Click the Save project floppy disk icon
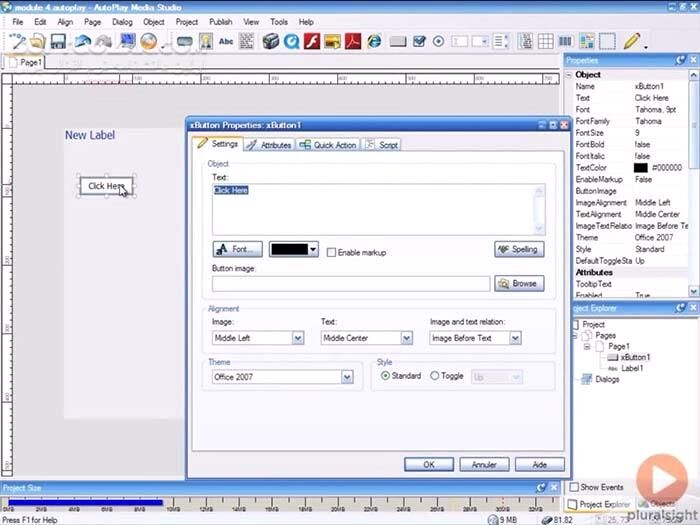 coord(58,41)
